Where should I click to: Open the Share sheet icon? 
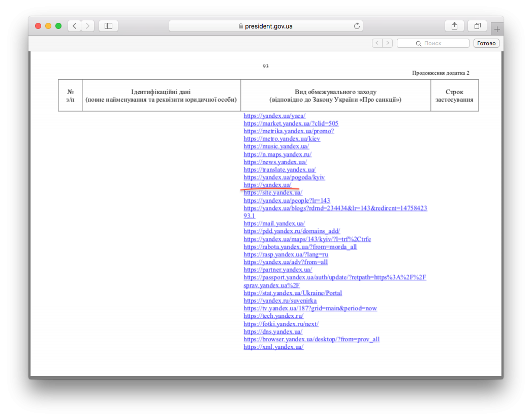tap(454, 26)
